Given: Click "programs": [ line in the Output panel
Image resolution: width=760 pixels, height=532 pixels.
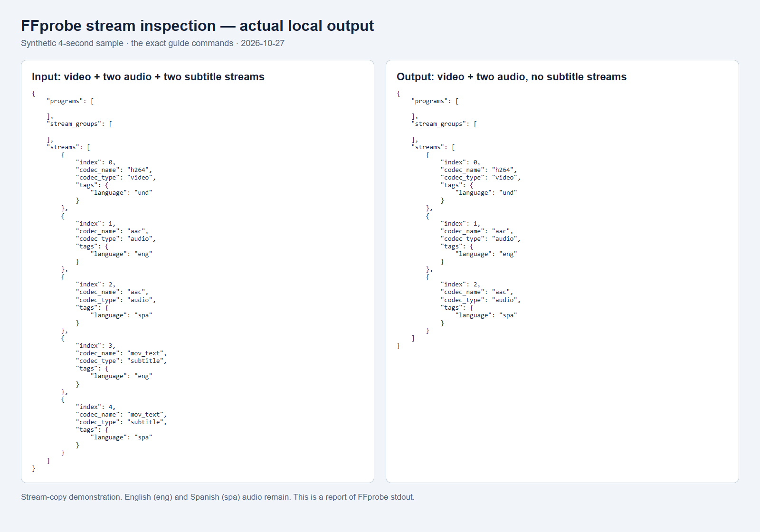Looking at the screenshot, I should (x=435, y=101).
